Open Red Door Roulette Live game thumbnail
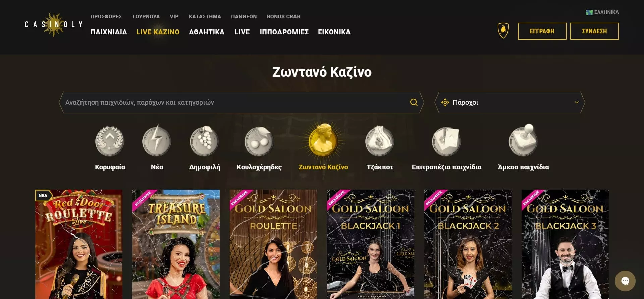Image resolution: width=644 pixels, height=299 pixels. click(x=79, y=244)
